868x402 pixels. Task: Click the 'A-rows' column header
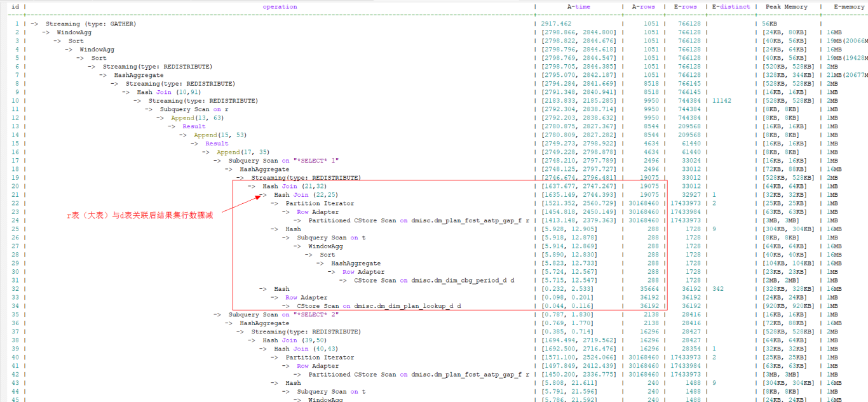pos(644,7)
